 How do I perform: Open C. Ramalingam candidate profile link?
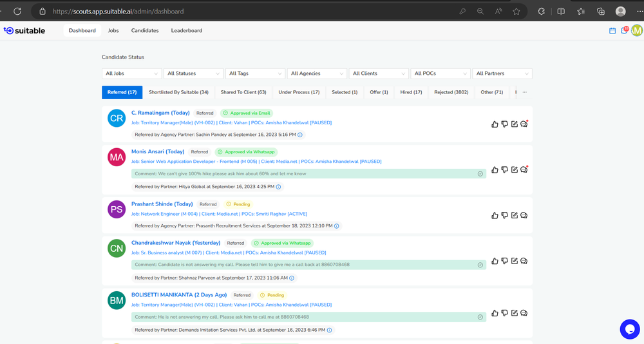[x=160, y=113]
